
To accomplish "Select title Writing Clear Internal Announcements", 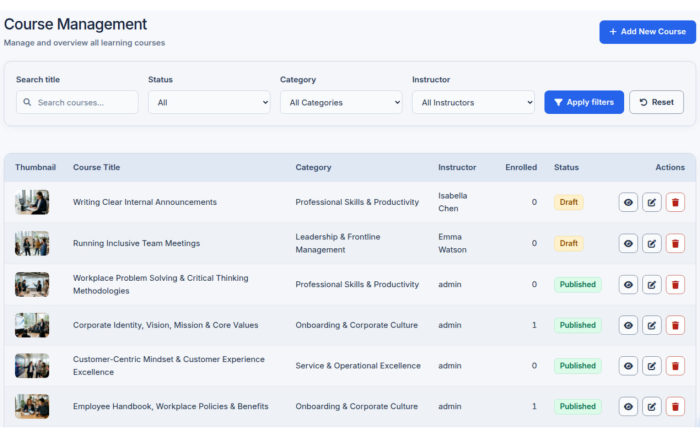I will (145, 202).
